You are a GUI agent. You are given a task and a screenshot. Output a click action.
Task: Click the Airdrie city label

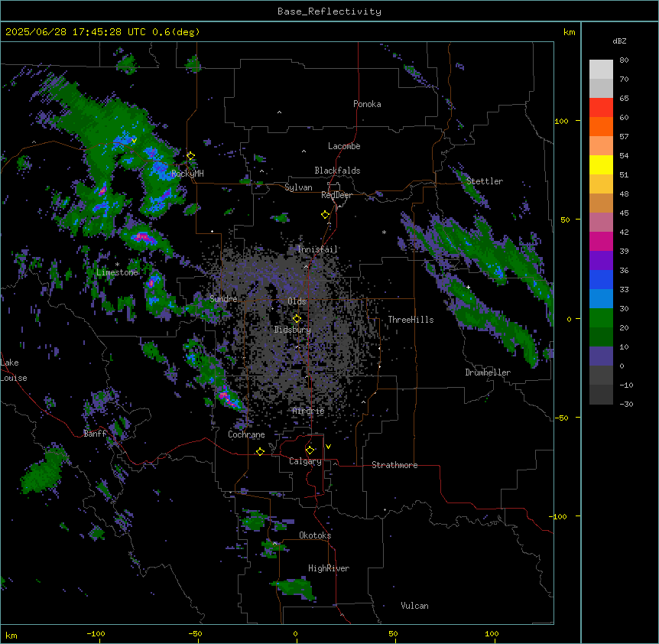click(309, 411)
